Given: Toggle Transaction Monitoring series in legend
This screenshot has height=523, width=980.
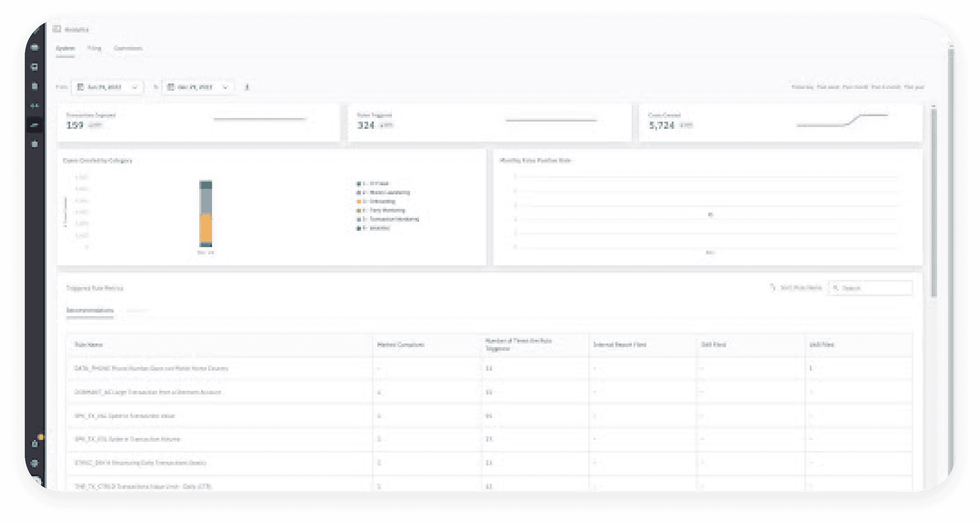Looking at the screenshot, I should [394, 219].
